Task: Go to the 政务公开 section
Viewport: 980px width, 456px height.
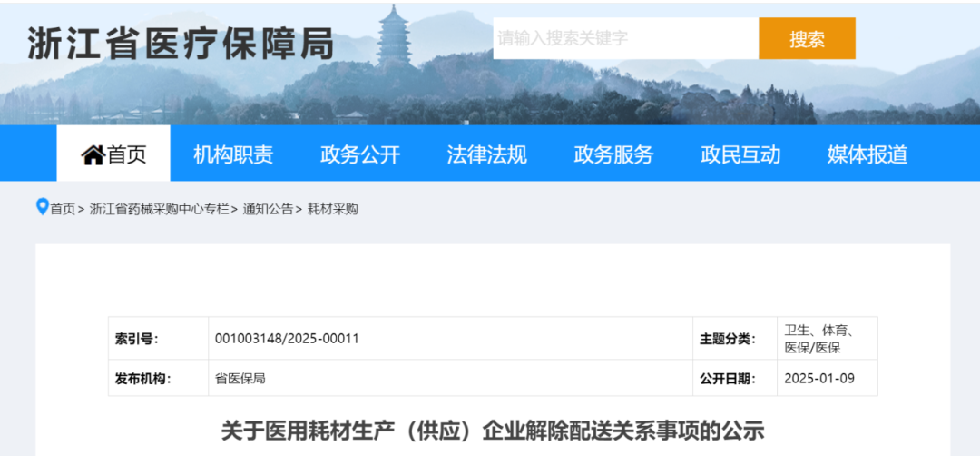Action: click(360, 154)
